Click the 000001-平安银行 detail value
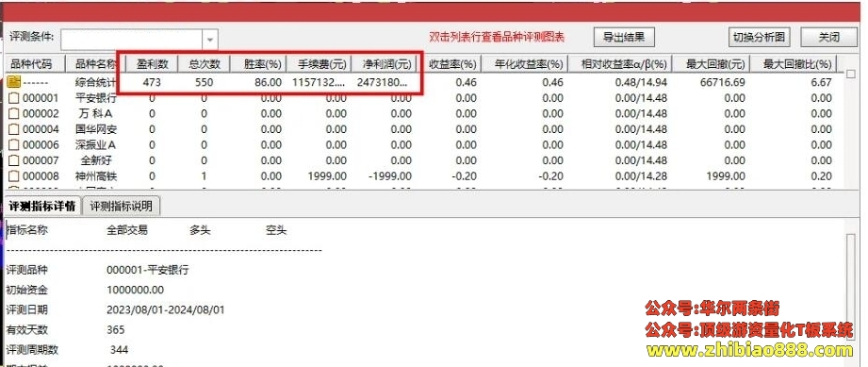 pos(148,271)
